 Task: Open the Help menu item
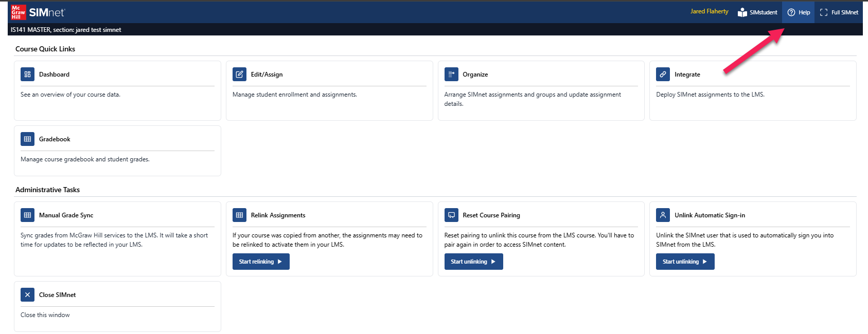click(x=799, y=12)
